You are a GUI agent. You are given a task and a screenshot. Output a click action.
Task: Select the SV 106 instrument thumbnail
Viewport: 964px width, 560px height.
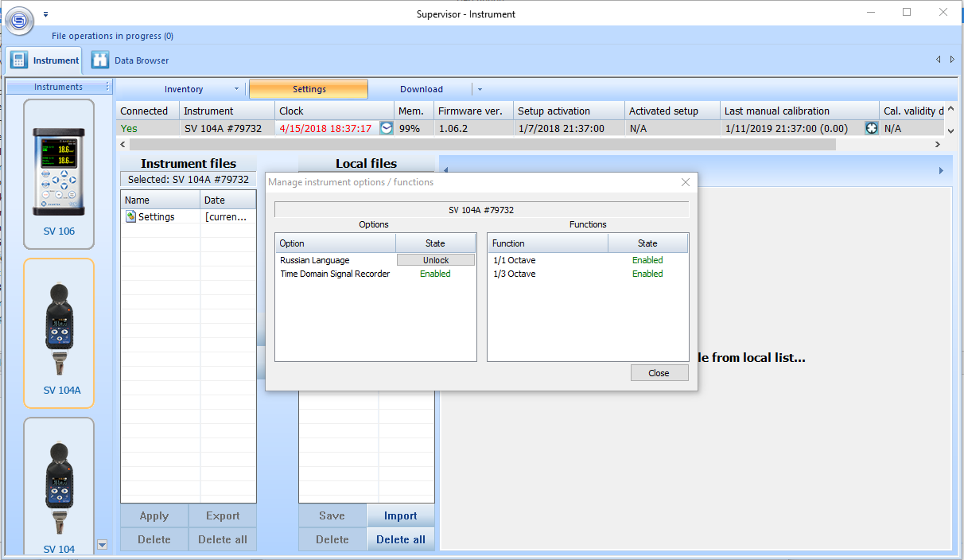(x=59, y=173)
